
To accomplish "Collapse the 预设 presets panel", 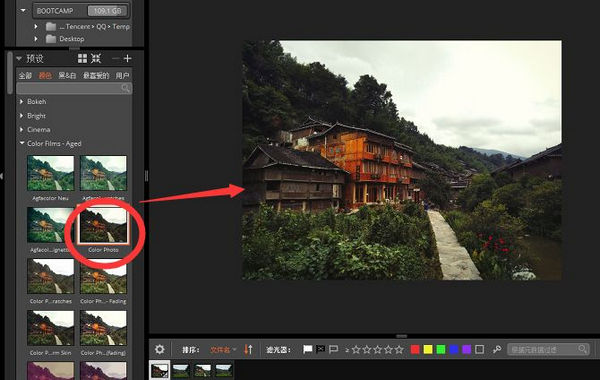I will pos(19,59).
